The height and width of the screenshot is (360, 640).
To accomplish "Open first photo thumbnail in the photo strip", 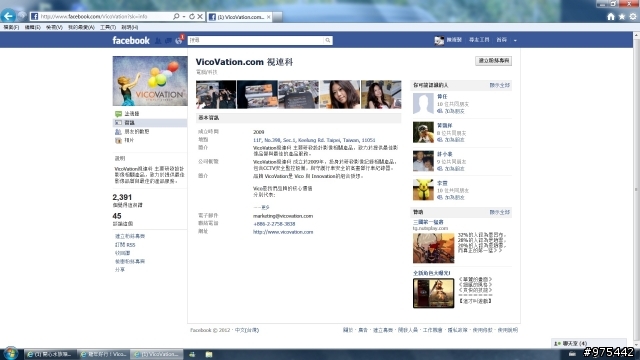I will 216,94.
